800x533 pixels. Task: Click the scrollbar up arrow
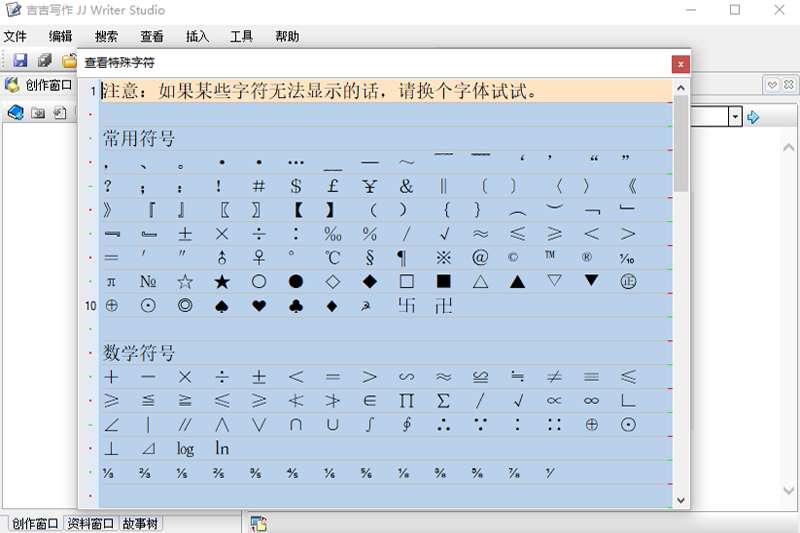coord(680,87)
